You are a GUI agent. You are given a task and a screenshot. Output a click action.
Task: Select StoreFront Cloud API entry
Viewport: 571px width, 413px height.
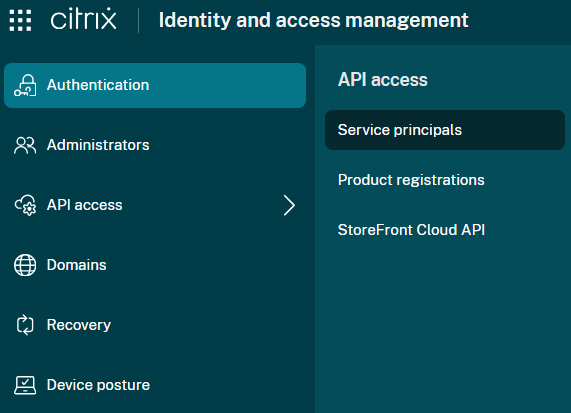(411, 230)
